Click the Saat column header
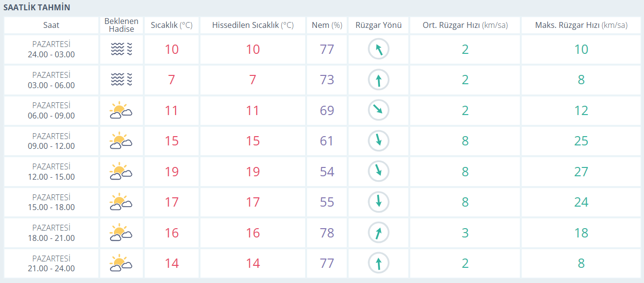The width and height of the screenshot is (644, 283). click(x=51, y=25)
